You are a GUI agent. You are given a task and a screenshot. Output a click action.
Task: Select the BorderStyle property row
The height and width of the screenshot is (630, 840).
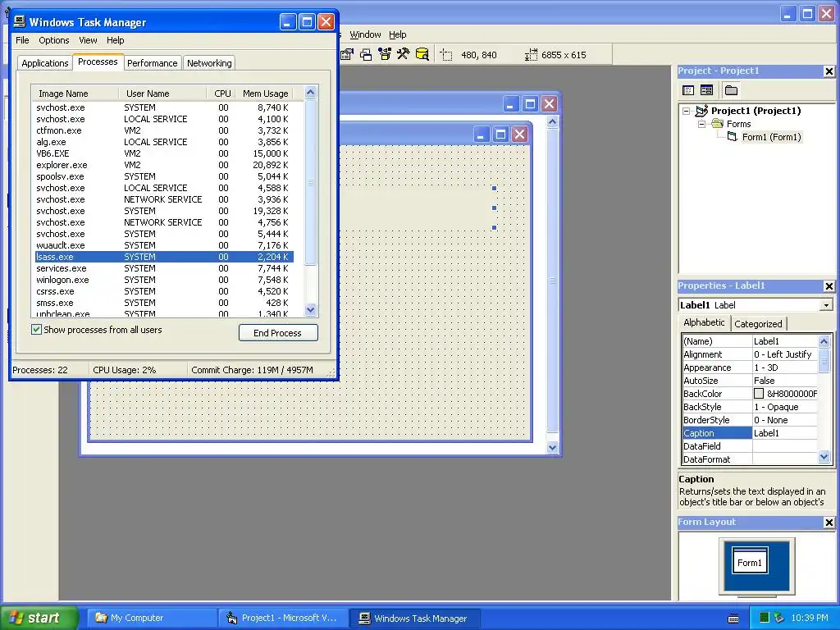click(750, 420)
